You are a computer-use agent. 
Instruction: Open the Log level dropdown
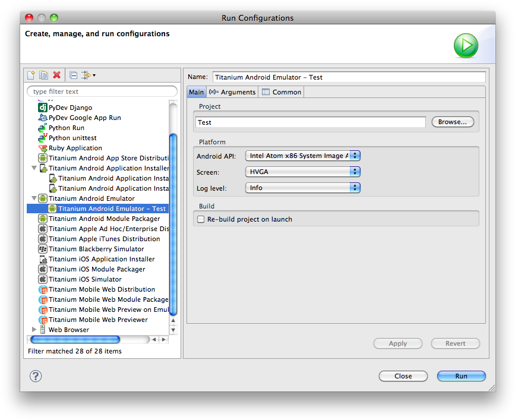pos(303,188)
